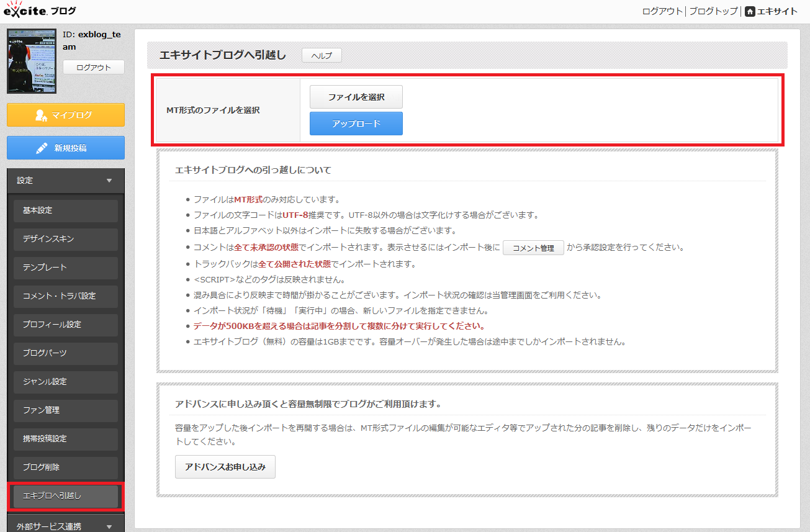Click the blue アップロード button
The height and width of the screenshot is (532, 810).
(x=356, y=124)
